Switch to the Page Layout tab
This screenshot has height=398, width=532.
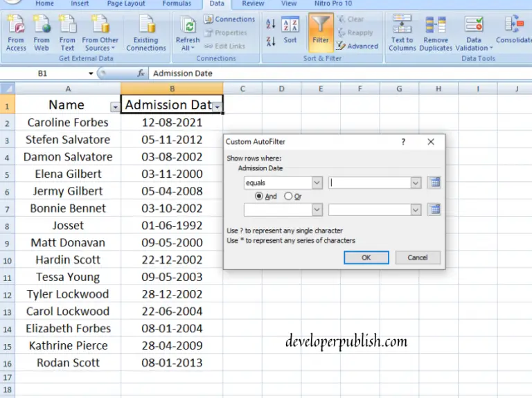pyautogui.click(x=126, y=3)
